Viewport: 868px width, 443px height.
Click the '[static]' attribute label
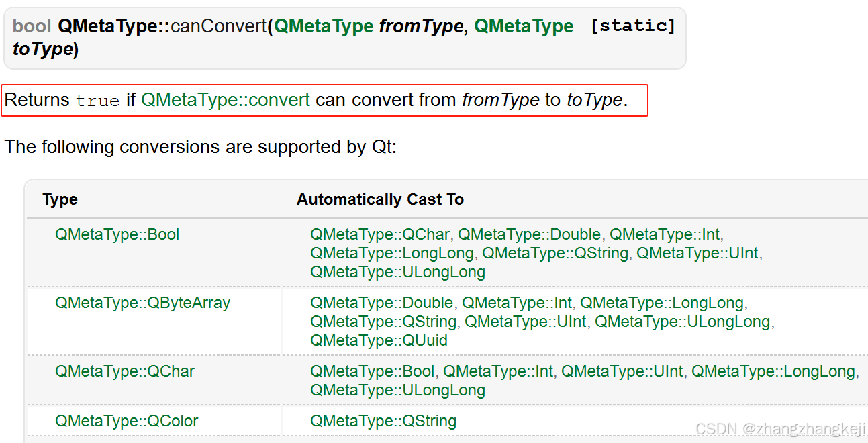[x=632, y=26]
